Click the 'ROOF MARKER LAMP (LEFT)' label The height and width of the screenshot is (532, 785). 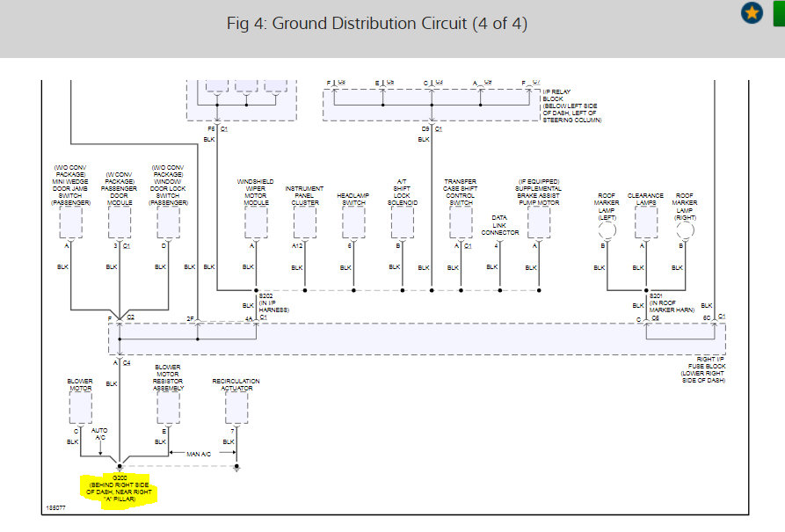(x=607, y=207)
